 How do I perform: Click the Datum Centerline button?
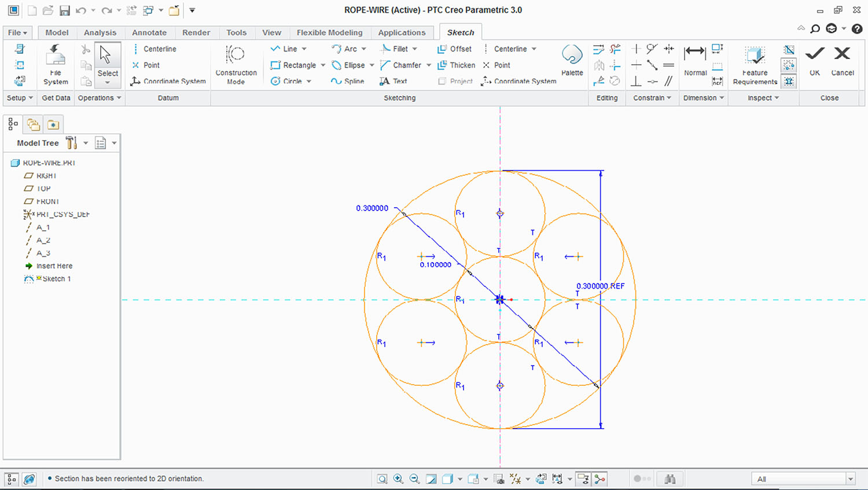pyautogui.click(x=154, y=49)
